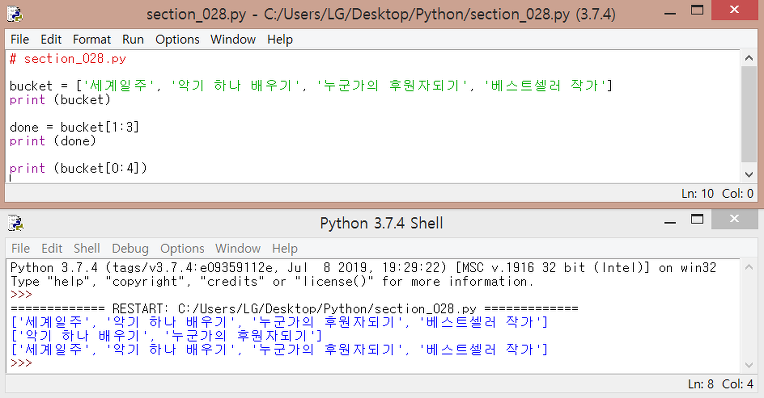Click the 'Ln: 8 Col: 4' Shell status
764x398 pixels.
pyautogui.click(x=721, y=384)
